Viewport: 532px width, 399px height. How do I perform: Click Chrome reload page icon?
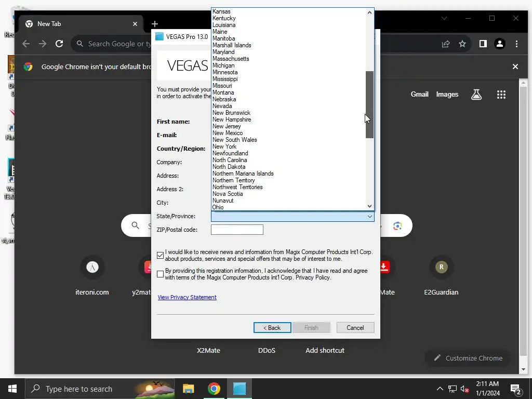click(59, 44)
